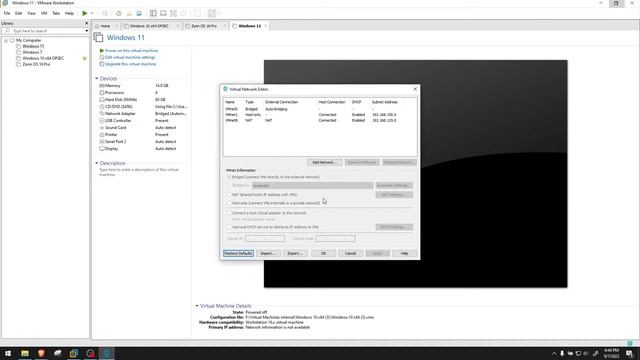Click the favorite star next to Windows 10 x64 OPSEC
The width and height of the screenshot is (640, 360).
[84, 58]
